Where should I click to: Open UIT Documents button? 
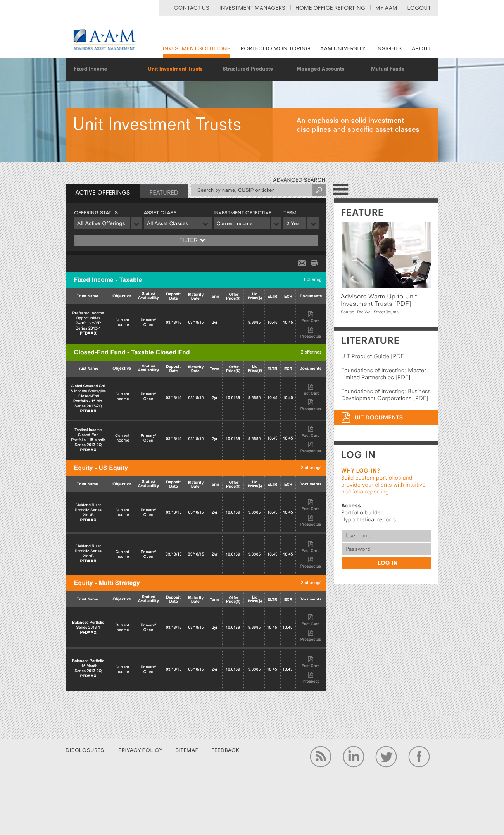pos(386,417)
